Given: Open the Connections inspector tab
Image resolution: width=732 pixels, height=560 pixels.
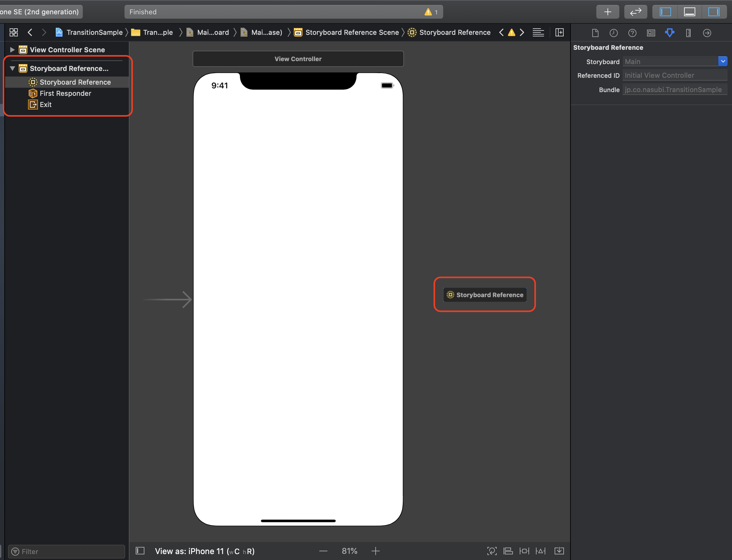Looking at the screenshot, I should coord(707,33).
